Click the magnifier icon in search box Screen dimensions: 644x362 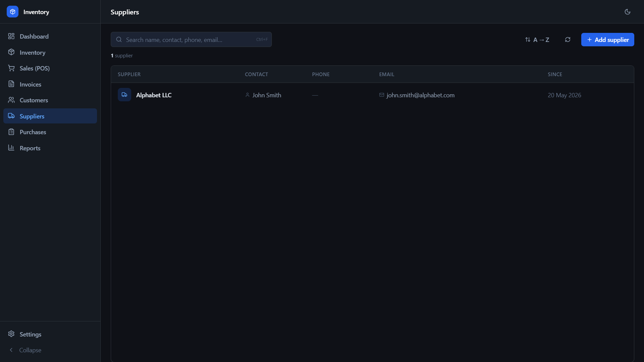pyautogui.click(x=119, y=40)
